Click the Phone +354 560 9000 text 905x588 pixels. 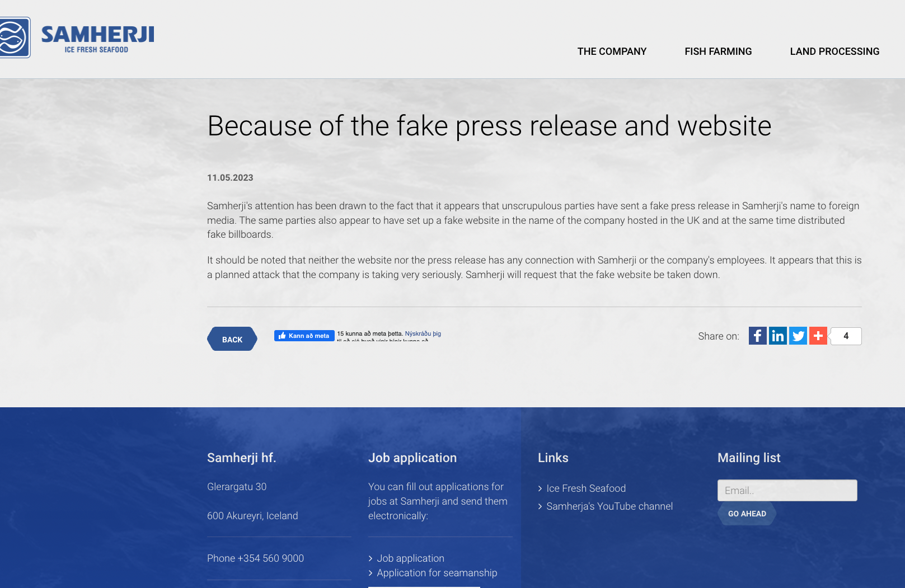click(x=255, y=558)
